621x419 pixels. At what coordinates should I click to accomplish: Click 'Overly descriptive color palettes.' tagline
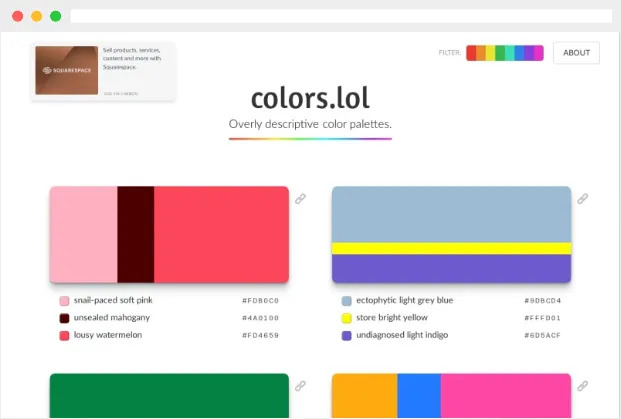point(310,124)
